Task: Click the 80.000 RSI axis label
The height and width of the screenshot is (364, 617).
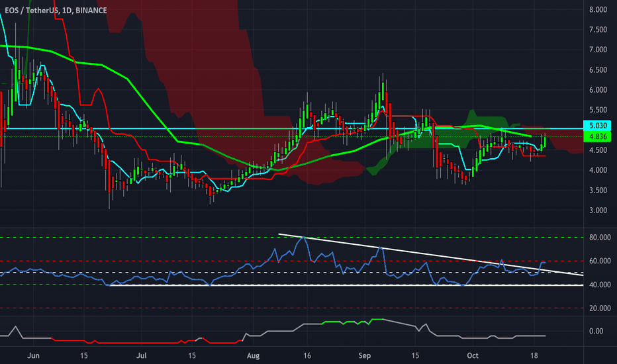Action: click(600, 238)
